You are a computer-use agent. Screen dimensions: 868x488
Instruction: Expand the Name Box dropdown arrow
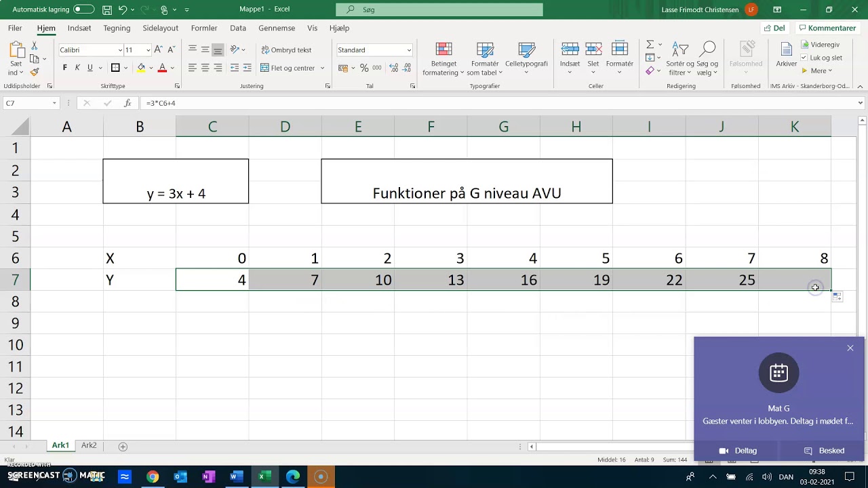[x=54, y=103]
